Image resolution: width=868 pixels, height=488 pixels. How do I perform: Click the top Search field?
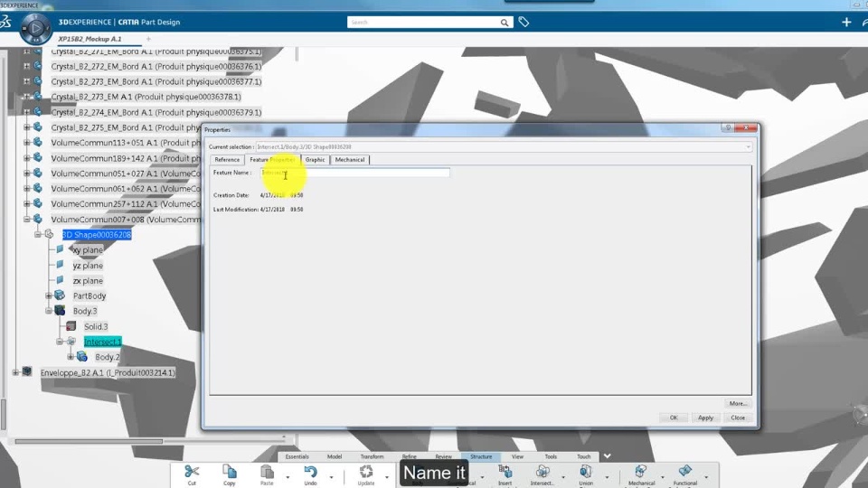point(424,22)
